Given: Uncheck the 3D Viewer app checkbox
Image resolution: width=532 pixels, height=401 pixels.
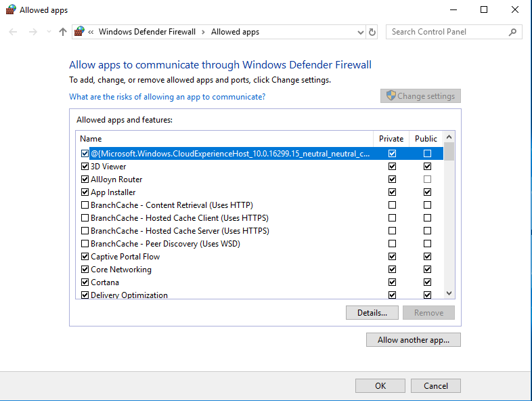Looking at the screenshot, I should click(x=85, y=167).
